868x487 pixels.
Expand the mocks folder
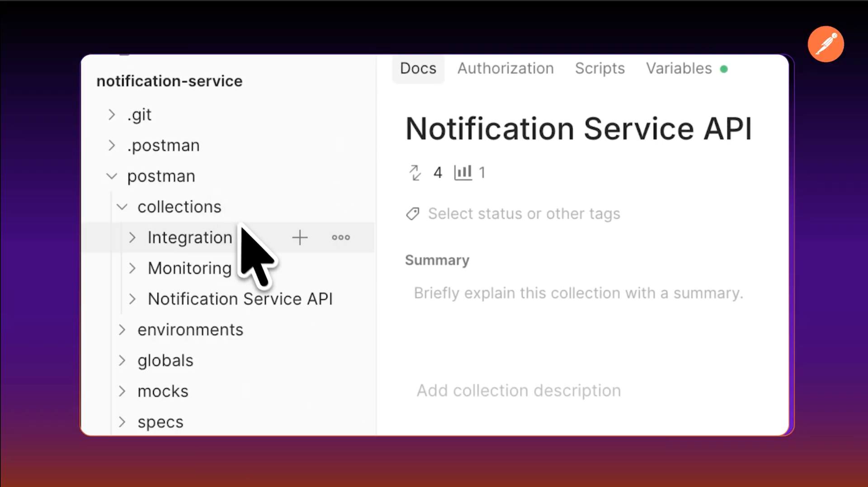[x=122, y=391]
